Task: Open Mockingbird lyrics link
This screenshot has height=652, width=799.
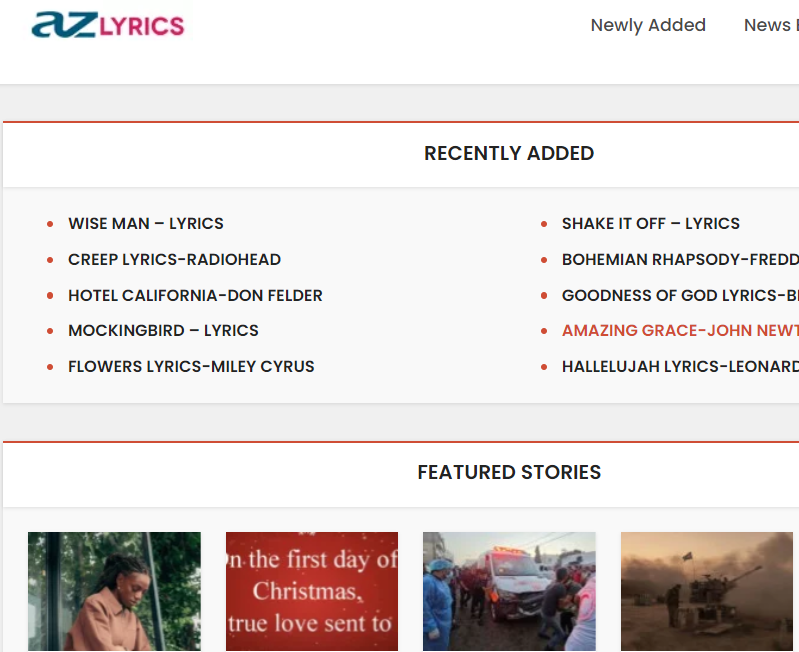Action: click(x=163, y=330)
